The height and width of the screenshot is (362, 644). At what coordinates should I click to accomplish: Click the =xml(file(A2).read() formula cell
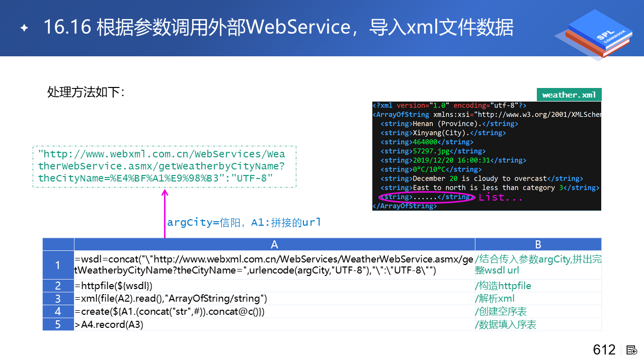pyautogui.click(x=274, y=299)
